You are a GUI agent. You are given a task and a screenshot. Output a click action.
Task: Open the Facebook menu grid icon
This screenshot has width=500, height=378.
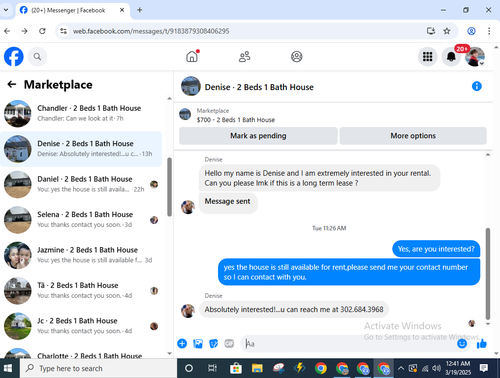point(427,57)
